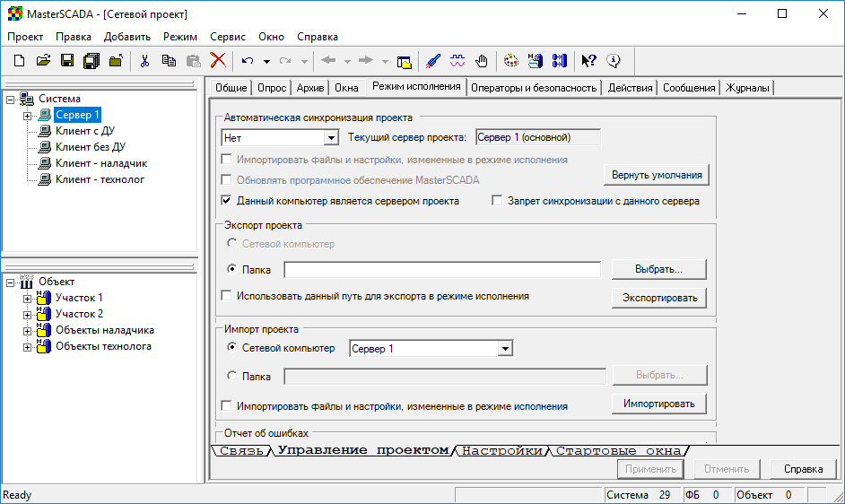Open the Forward navigation dropdown arrow

[x=385, y=62]
